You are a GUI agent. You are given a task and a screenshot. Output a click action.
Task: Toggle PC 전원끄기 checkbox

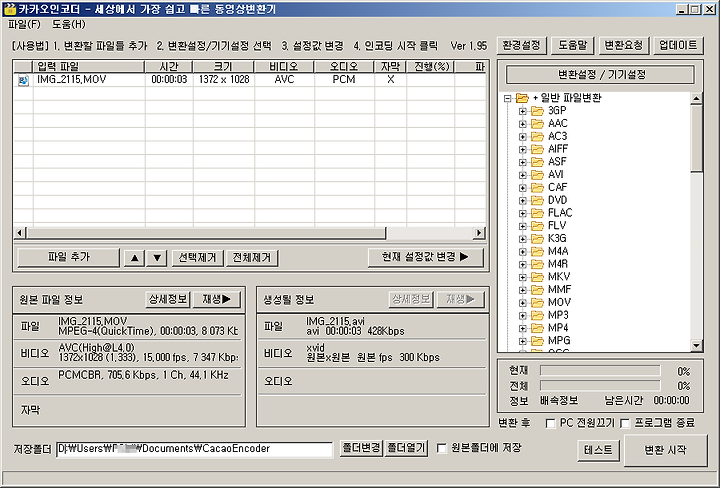pos(550,423)
